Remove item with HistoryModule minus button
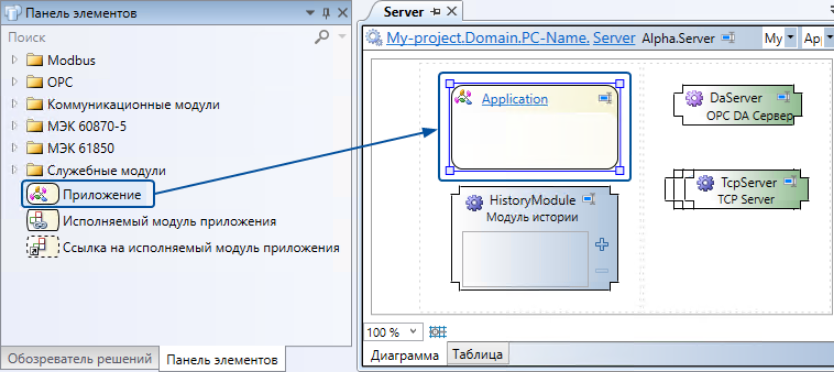The height and width of the screenshot is (372, 834). click(x=602, y=271)
